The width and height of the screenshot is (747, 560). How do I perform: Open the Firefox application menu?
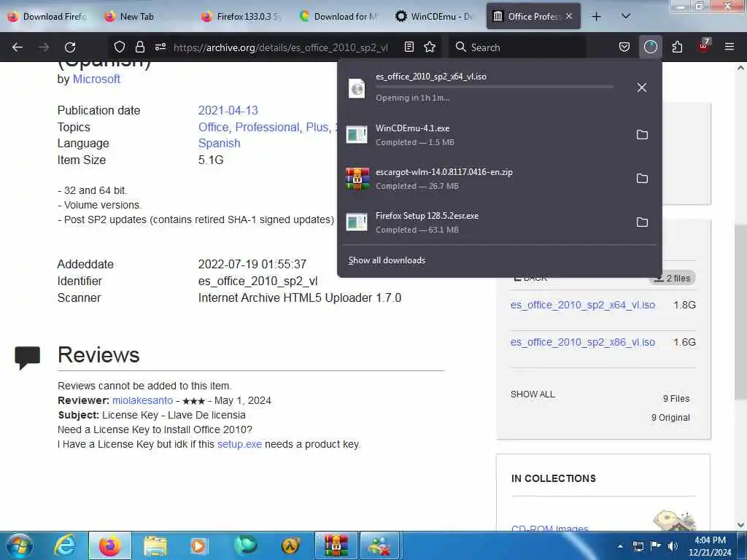click(729, 47)
